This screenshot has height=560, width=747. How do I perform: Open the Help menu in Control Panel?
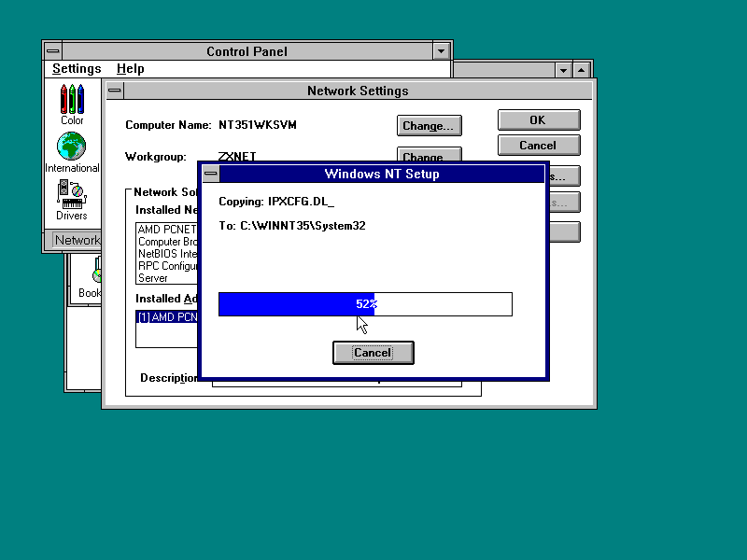[x=130, y=68]
